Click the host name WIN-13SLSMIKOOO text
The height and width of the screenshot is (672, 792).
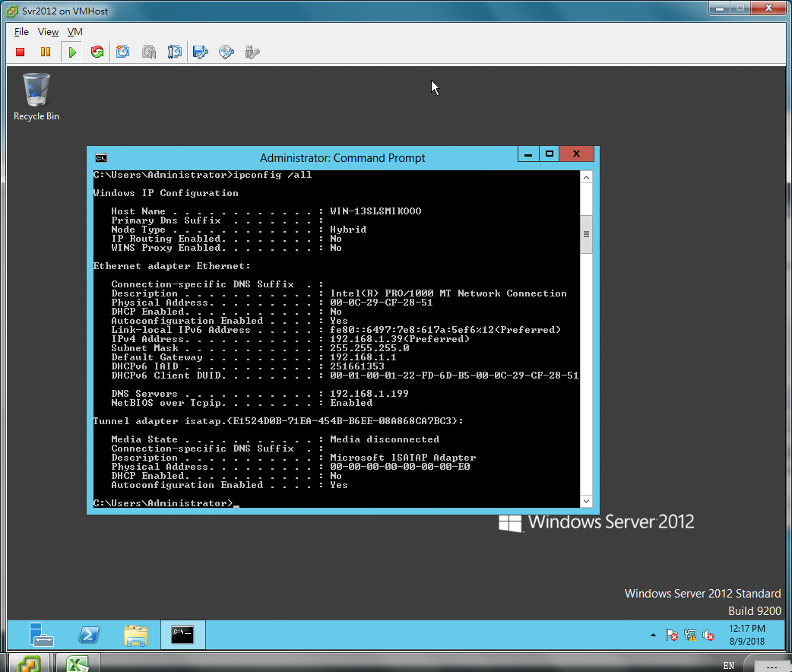375,211
